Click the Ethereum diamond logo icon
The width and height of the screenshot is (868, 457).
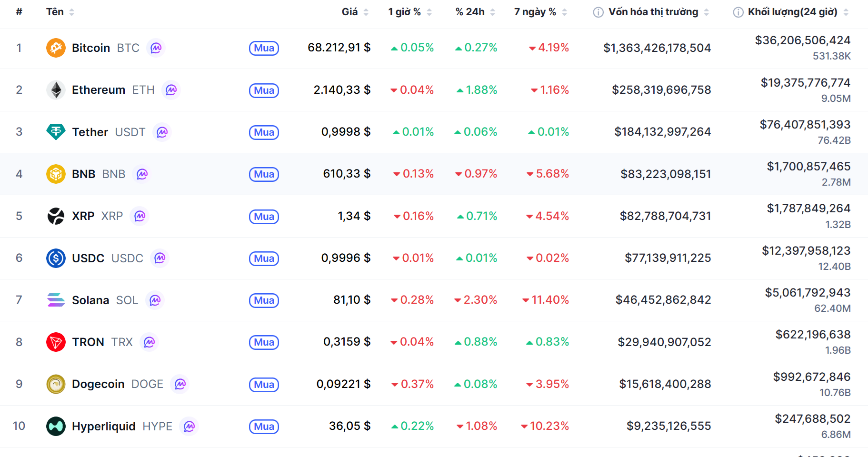[x=56, y=90]
